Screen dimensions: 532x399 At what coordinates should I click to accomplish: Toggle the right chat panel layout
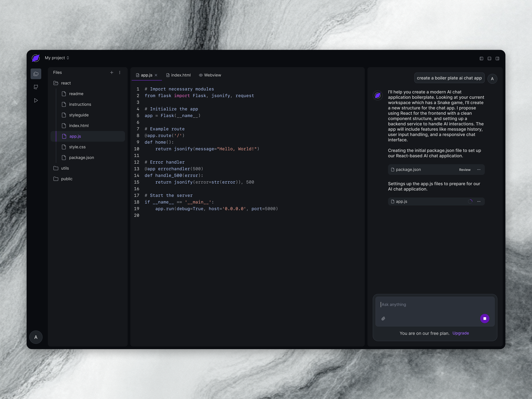point(497,59)
